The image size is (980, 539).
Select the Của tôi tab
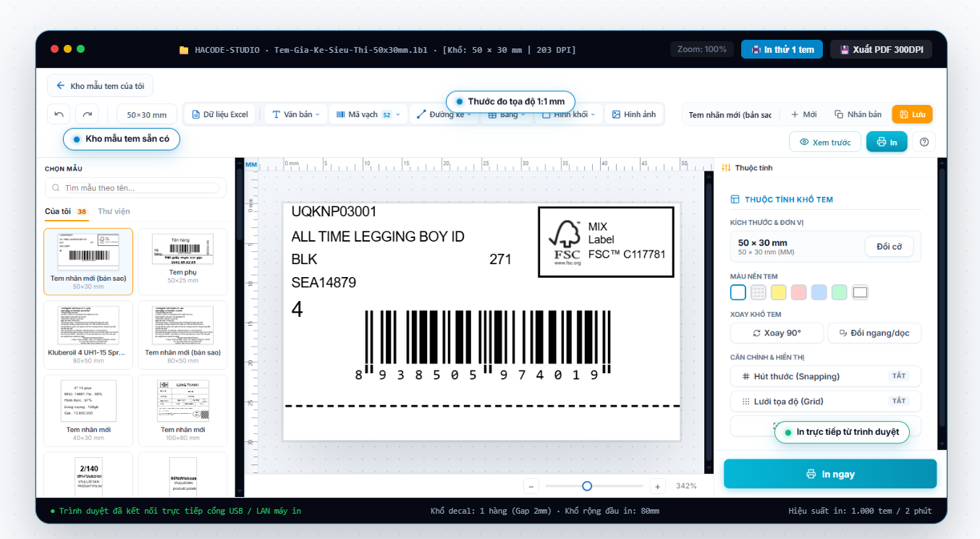pyautogui.click(x=66, y=211)
